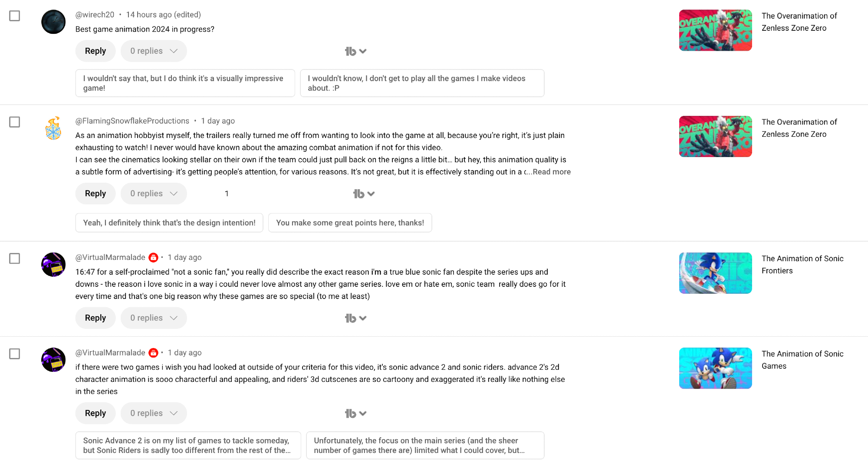The height and width of the screenshot is (466, 868).
Task: Expand the comment with Read more
Action: point(552,172)
